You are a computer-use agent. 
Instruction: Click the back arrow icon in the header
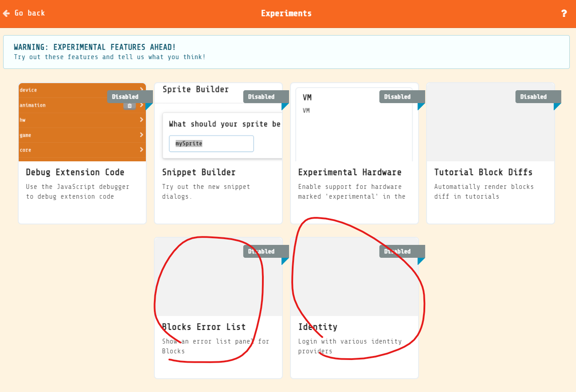pyautogui.click(x=6, y=13)
